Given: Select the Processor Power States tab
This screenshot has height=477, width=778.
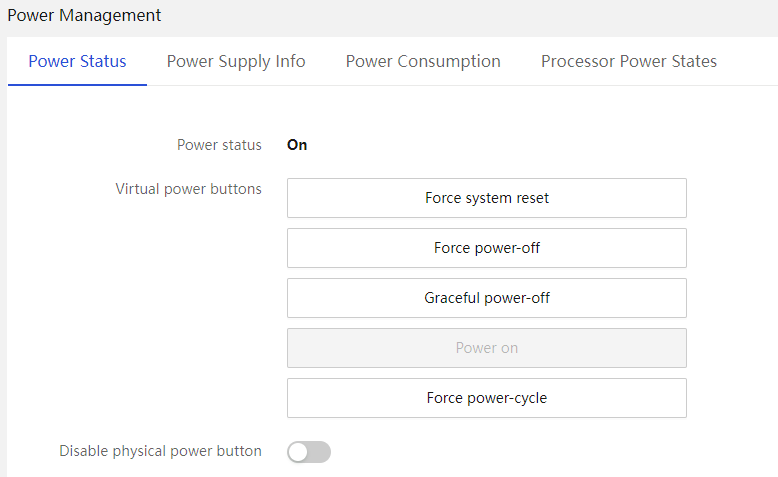Looking at the screenshot, I should [x=629, y=61].
